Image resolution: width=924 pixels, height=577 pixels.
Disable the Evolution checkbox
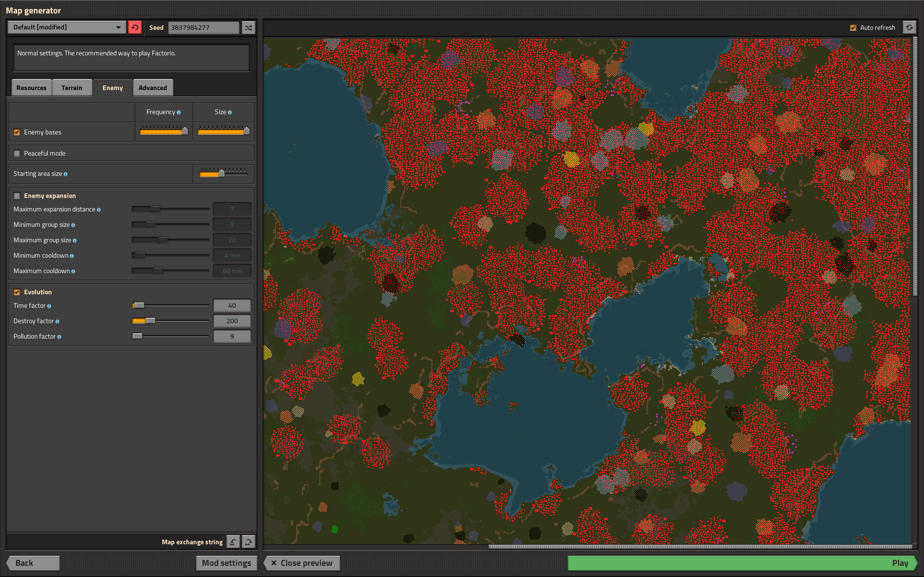[17, 292]
